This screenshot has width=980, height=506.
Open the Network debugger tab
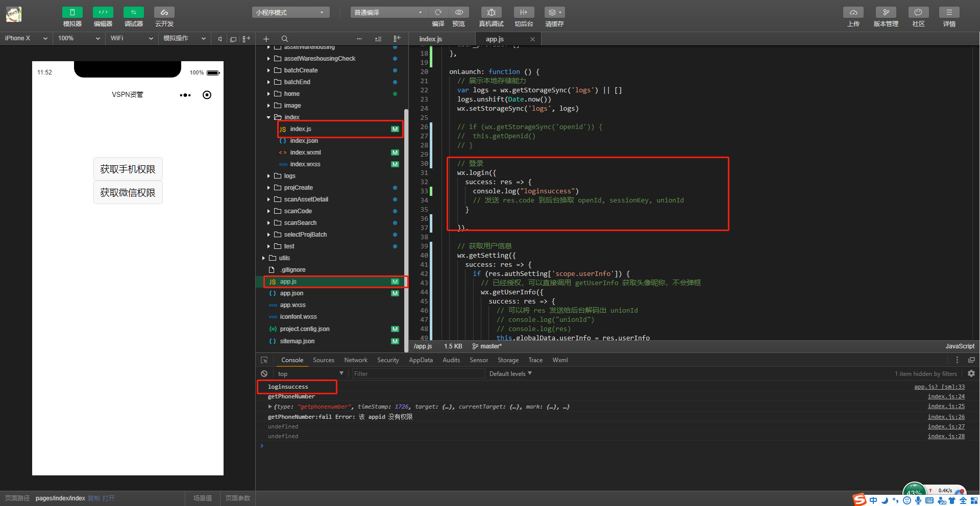pyautogui.click(x=356, y=360)
